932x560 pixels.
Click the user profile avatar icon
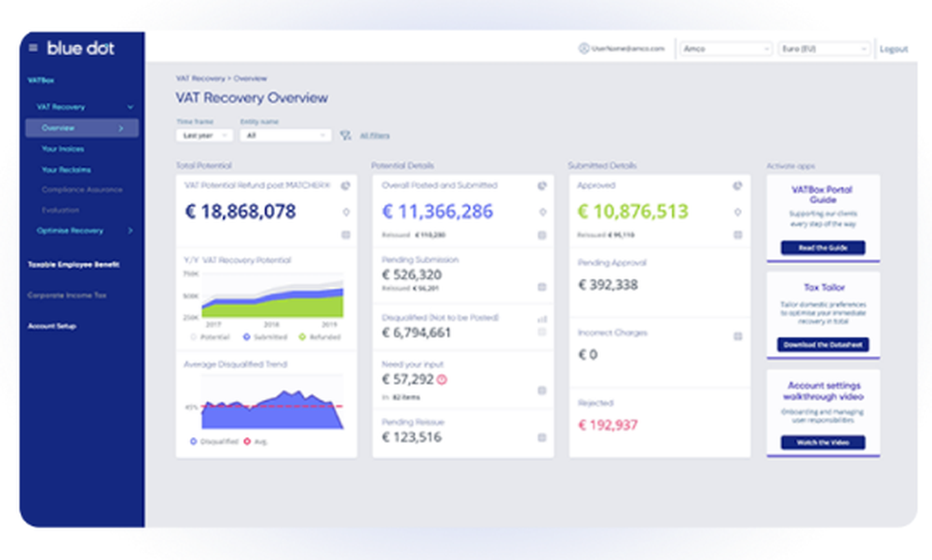[x=583, y=48]
